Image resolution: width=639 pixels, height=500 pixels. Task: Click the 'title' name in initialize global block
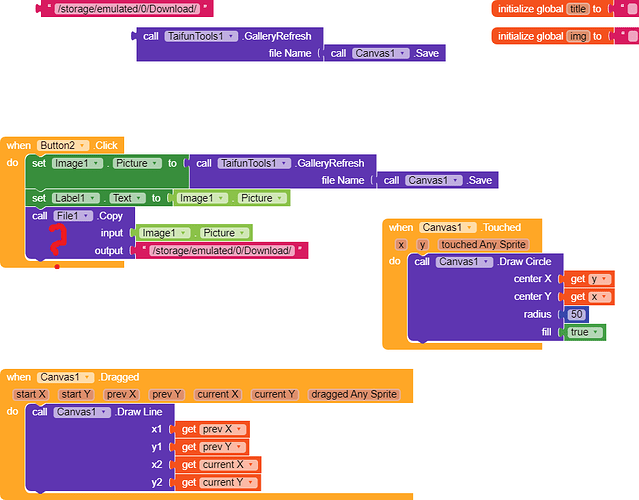pyautogui.click(x=578, y=9)
